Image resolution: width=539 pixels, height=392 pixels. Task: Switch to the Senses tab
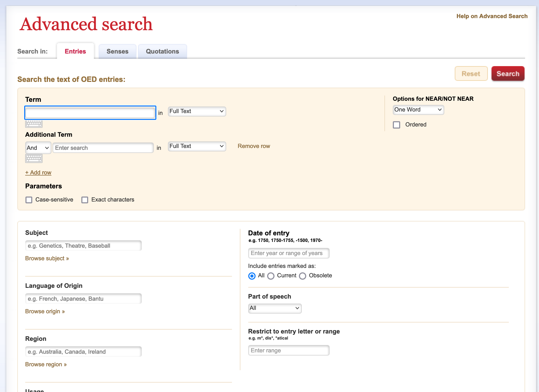tap(118, 51)
